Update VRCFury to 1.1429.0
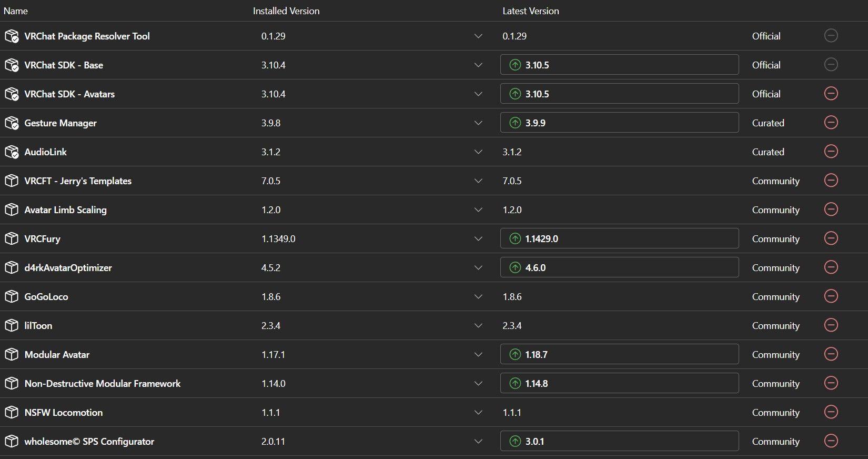Image resolution: width=868 pixels, height=459 pixels. 619,238
